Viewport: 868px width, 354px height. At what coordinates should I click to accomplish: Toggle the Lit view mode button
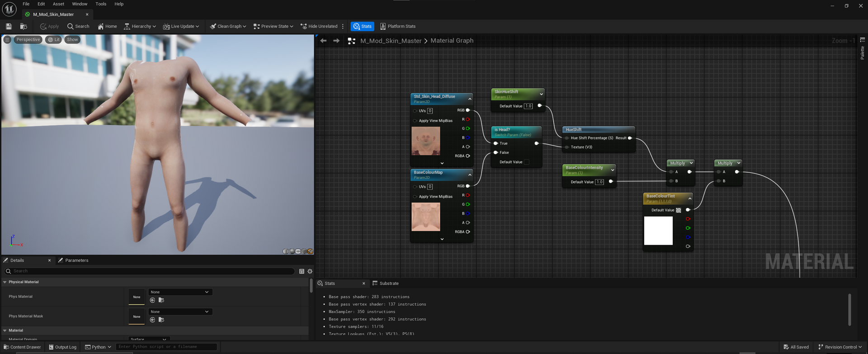click(x=54, y=40)
